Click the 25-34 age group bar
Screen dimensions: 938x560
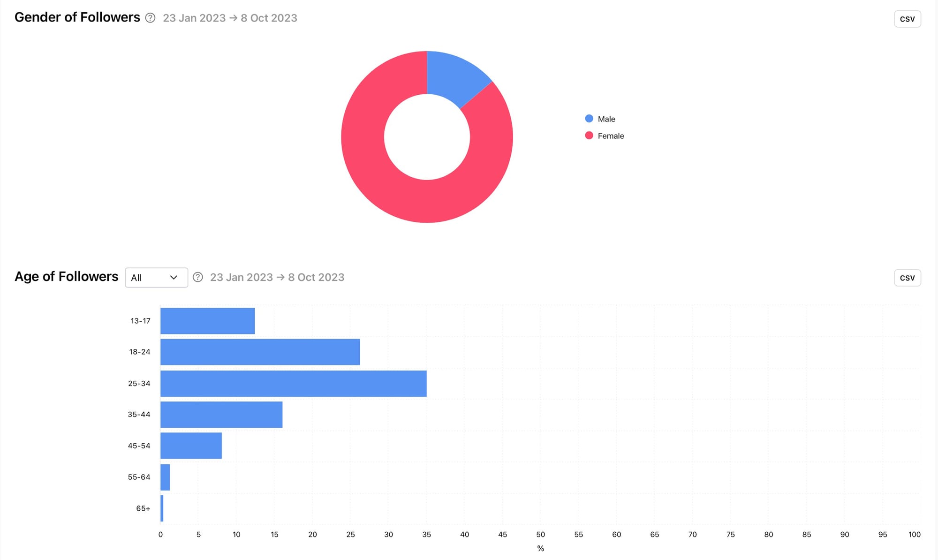tap(293, 383)
